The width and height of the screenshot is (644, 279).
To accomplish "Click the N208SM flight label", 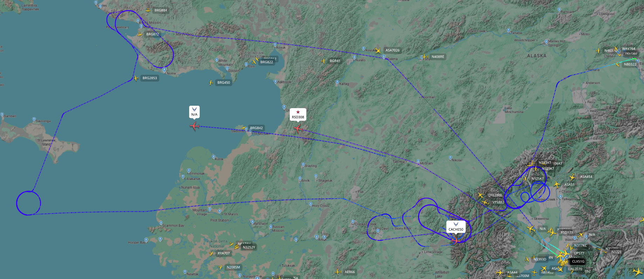I will pos(233,267).
